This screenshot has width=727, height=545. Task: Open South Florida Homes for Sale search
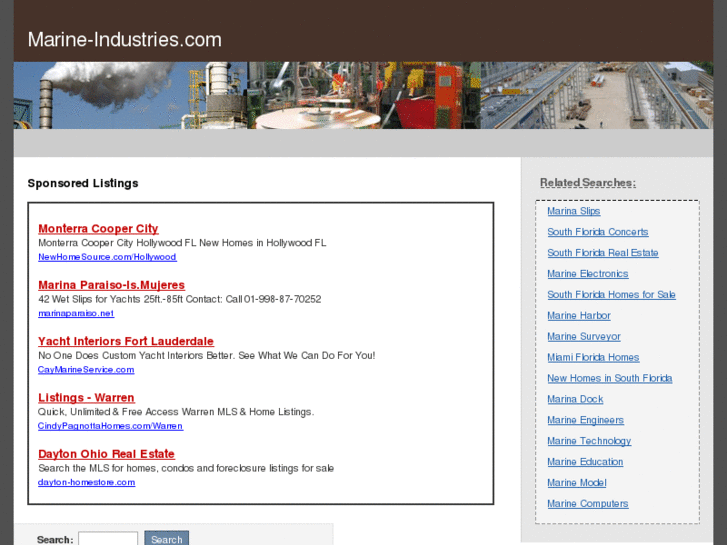(x=611, y=295)
